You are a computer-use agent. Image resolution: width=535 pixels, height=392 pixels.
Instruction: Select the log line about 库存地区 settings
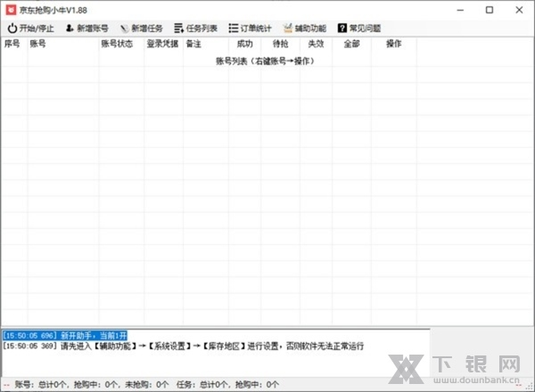[x=183, y=347]
